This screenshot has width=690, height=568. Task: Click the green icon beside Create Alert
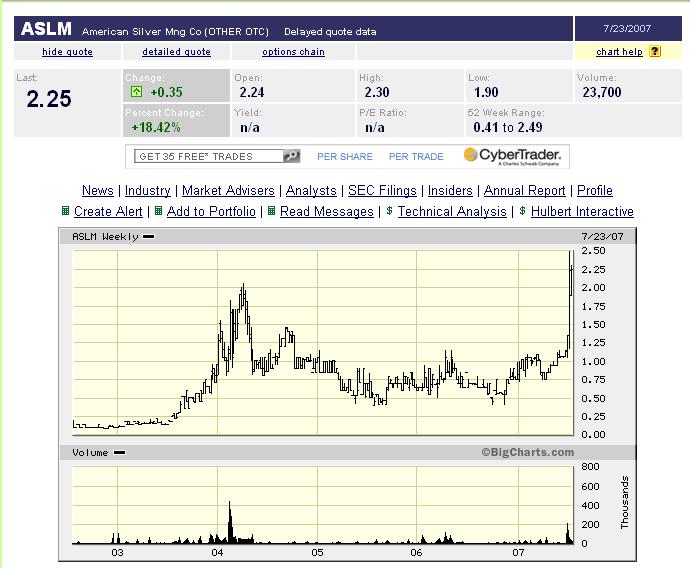pos(65,211)
